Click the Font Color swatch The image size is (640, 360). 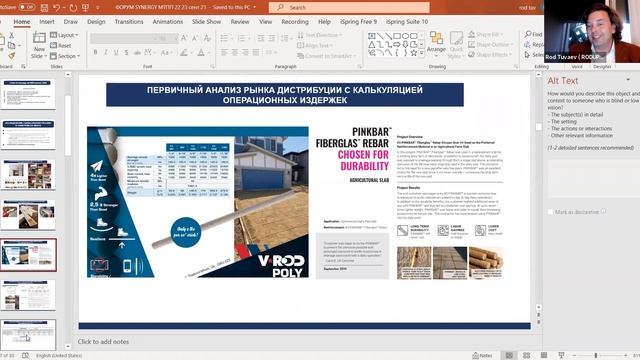(201, 53)
